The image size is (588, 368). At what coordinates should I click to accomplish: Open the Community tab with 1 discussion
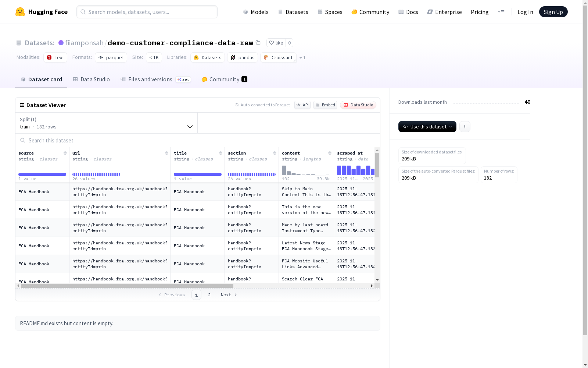pyautogui.click(x=224, y=79)
